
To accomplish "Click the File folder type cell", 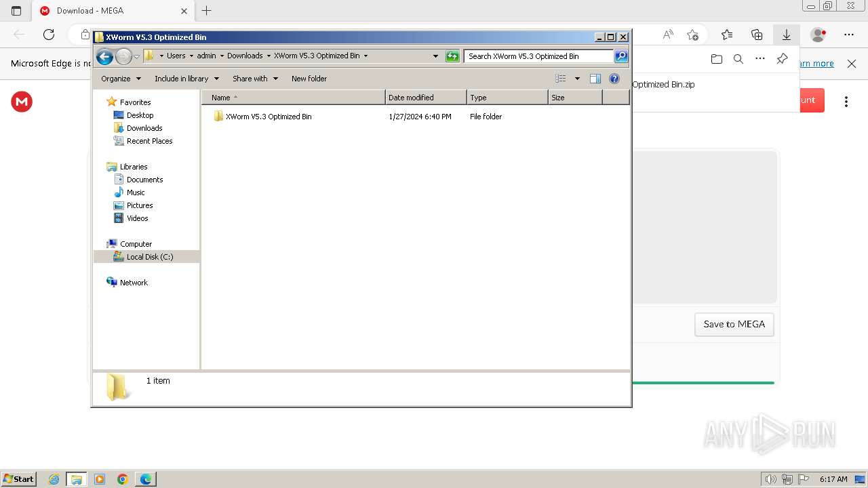I will 486,117.
